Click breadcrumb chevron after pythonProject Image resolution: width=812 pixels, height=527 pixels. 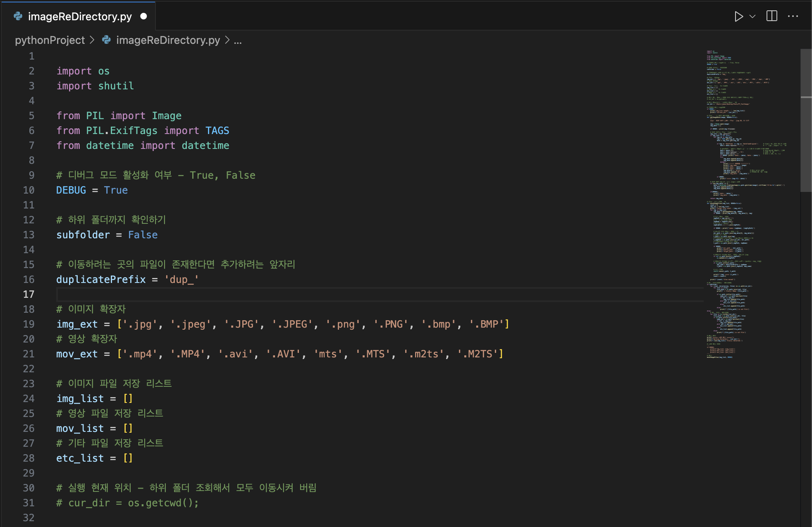pos(92,40)
